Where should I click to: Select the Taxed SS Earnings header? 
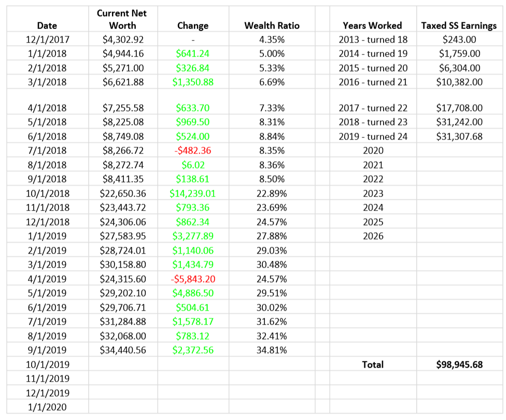tap(459, 25)
